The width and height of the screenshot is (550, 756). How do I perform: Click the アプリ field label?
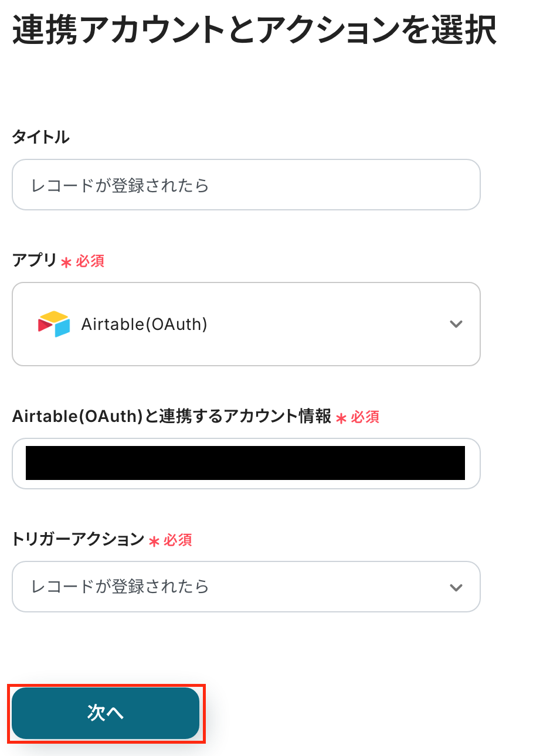pyautogui.click(x=34, y=260)
